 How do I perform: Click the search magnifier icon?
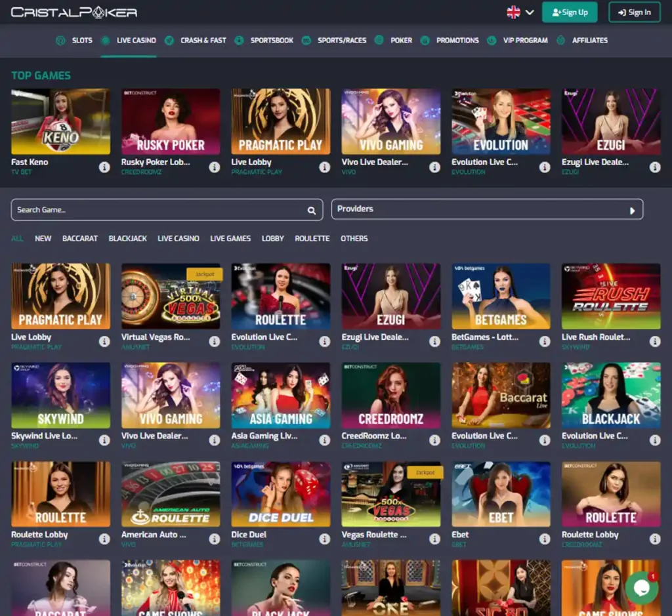pos(312,211)
